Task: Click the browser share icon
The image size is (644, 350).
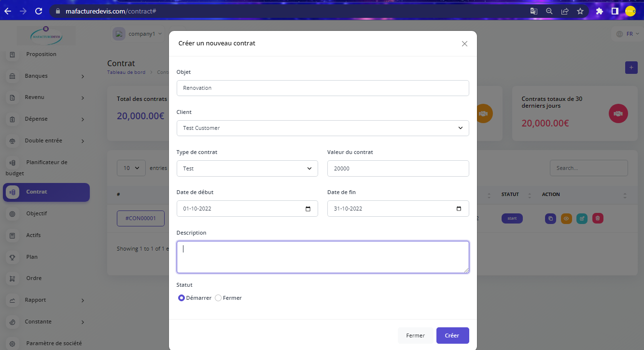Action: [565, 11]
